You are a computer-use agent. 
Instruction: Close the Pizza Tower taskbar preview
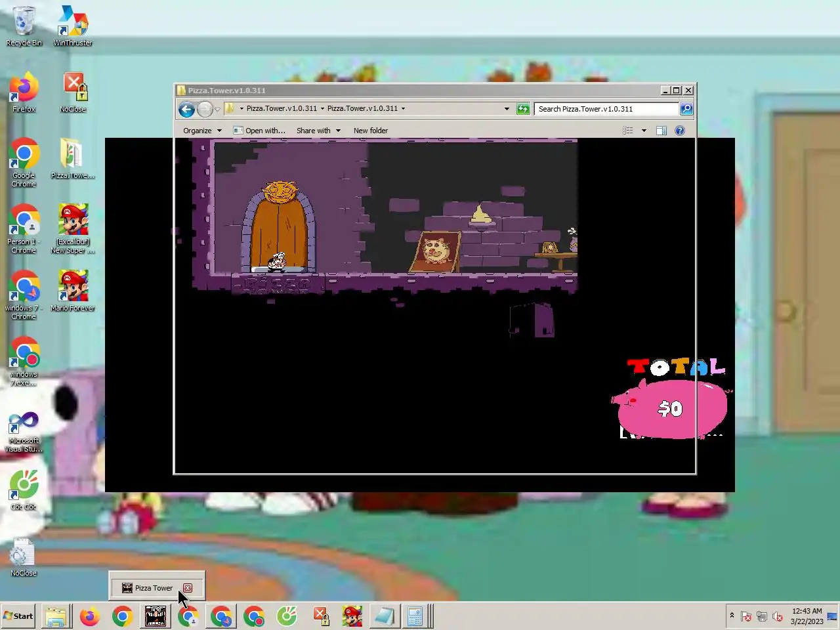[188, 588]
